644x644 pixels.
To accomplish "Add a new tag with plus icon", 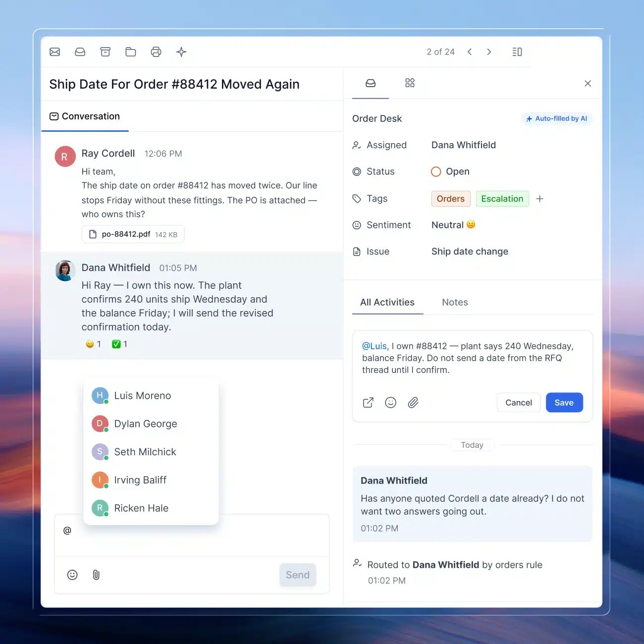I will click(540, 199).
